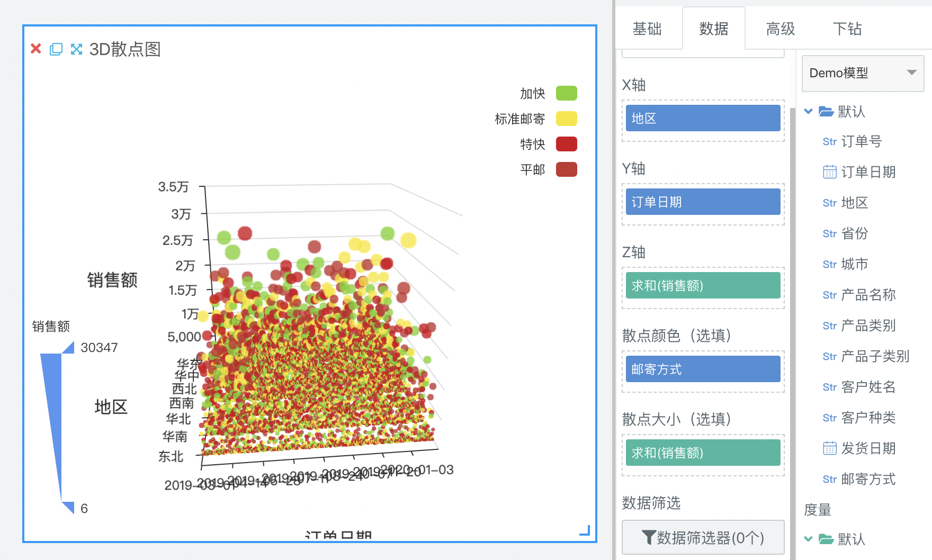Select the 求和(销售额) pill in Z轴
The height and width of the screenshot is (560, 932).
click(702, 285)
